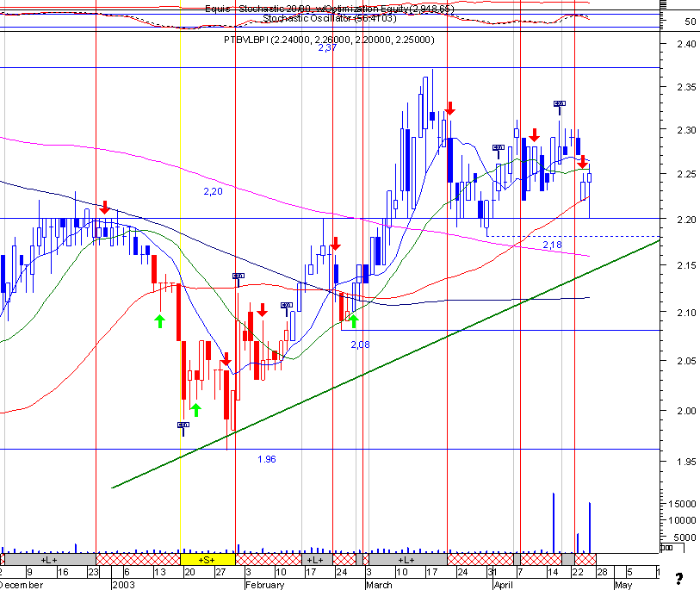Click the PTBVLBPI price title label
700x590 pixels.
point(329,40)
